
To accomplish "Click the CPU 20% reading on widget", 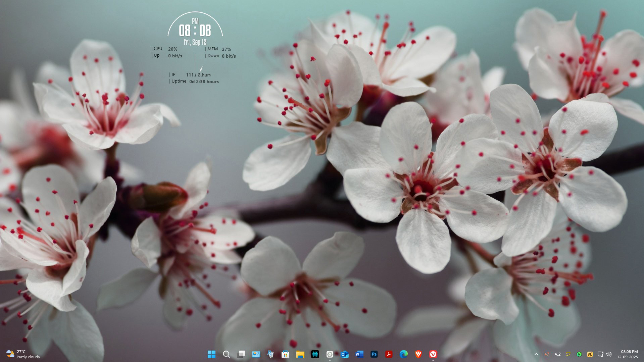I will click(164, 49).
